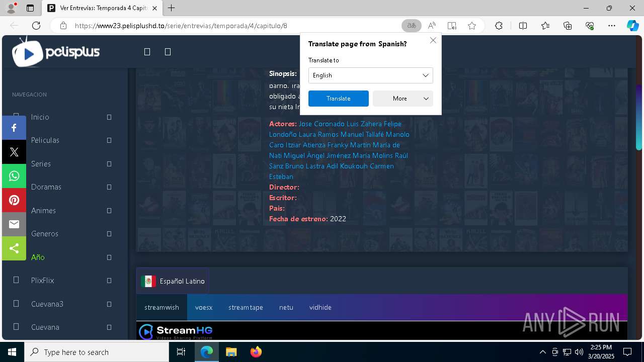Click the Facebook share icon
Image resolution: width=644 pixels, height=362 pixels.
point(14,128)
